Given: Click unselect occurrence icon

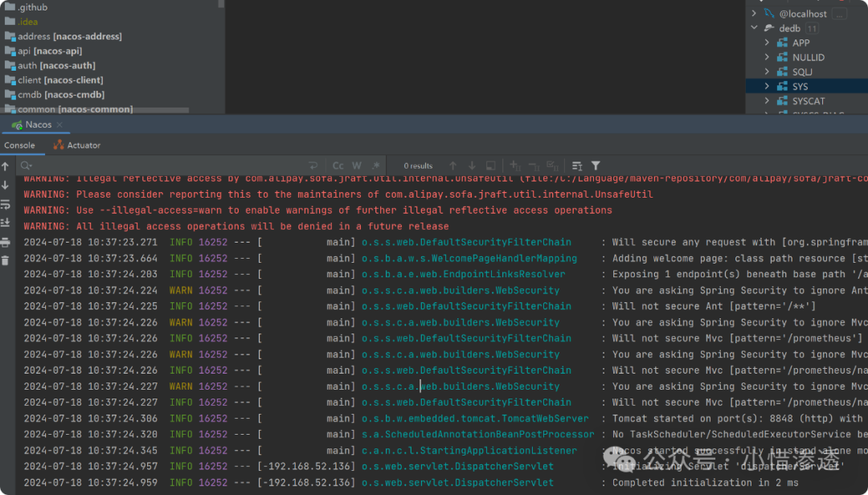Looking at the screenshot, I should click(534, 166).
